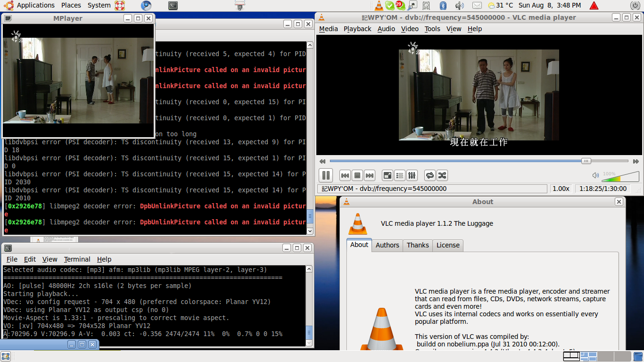
Task: Click the MPlayer window menu icon
Action: point(8,18)
